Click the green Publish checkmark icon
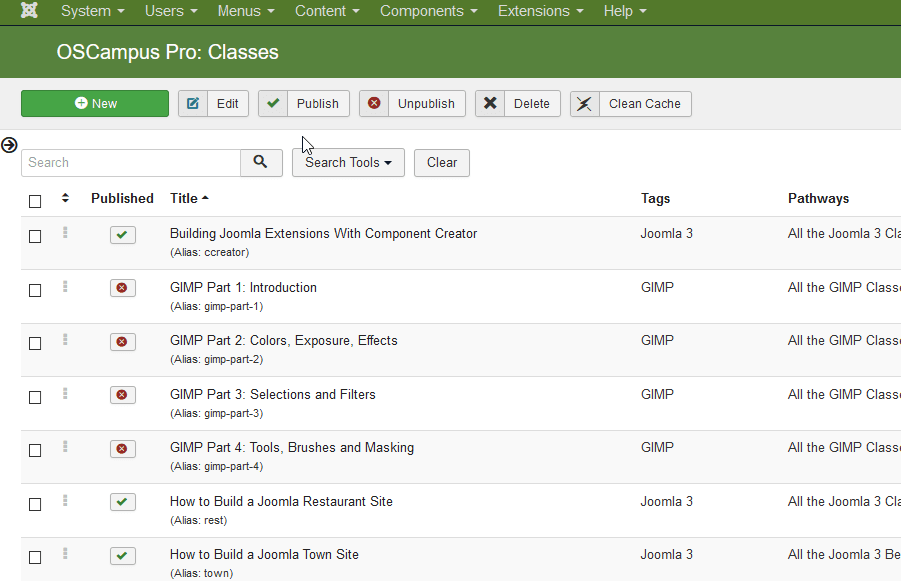The image size is (901, 581). (273, 103)
